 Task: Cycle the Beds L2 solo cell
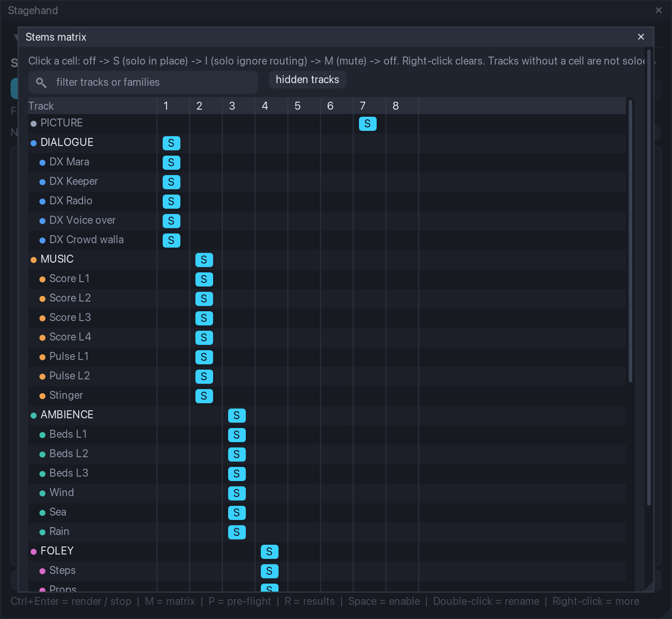tap(237, 455)
